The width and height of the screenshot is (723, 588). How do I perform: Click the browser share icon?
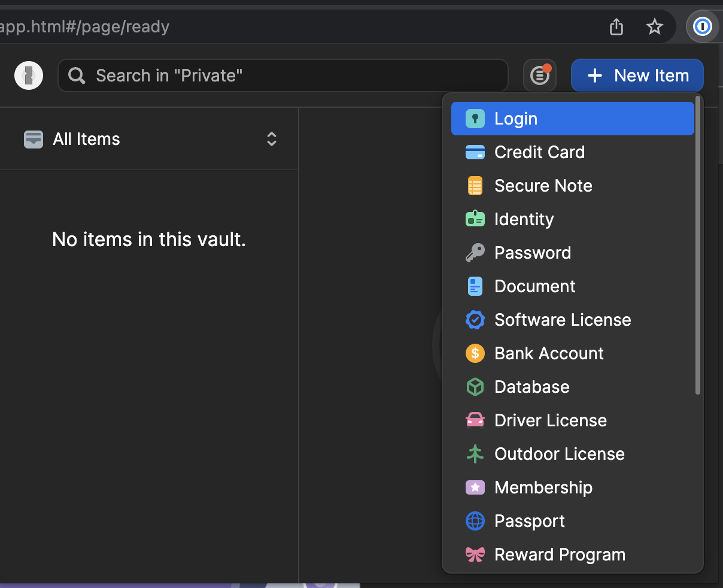pos(616,26)
